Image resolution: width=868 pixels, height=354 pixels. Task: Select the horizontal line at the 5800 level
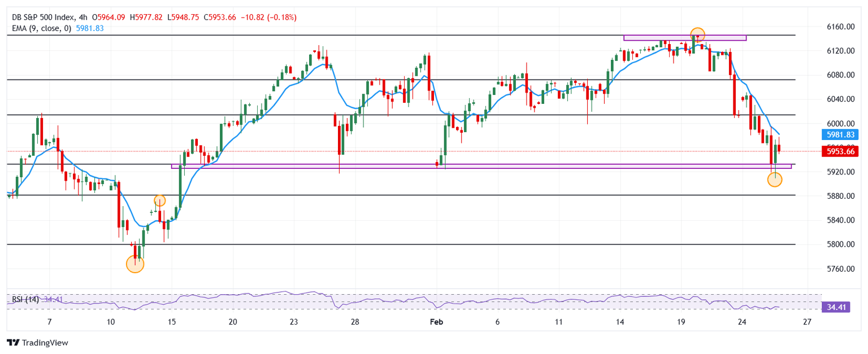tap(396, 244)
